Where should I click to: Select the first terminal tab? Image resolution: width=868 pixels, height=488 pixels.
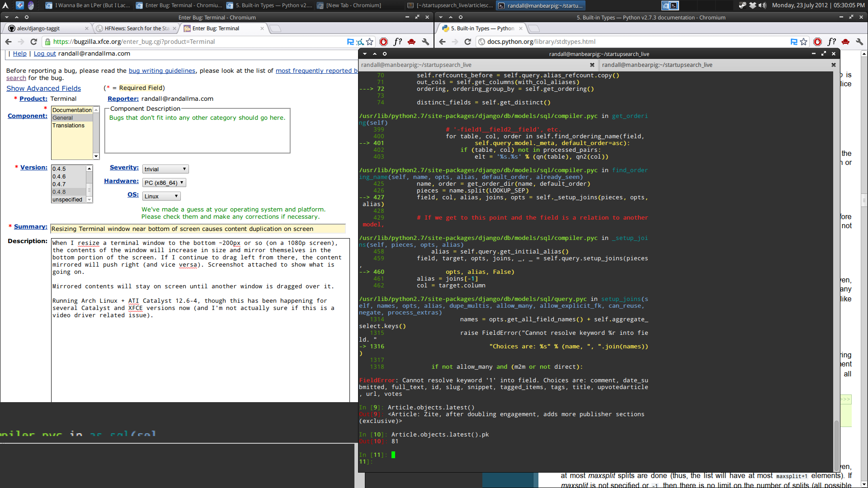(478, 65)
